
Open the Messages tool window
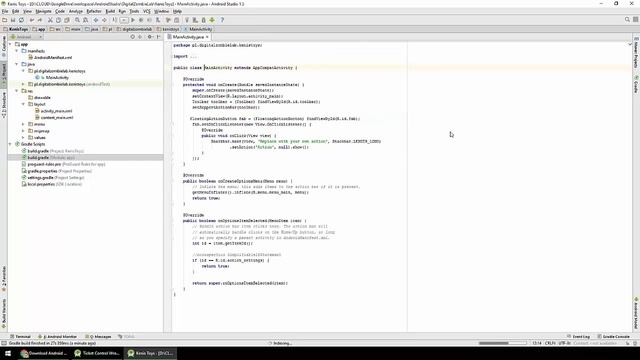pos(98,336)
